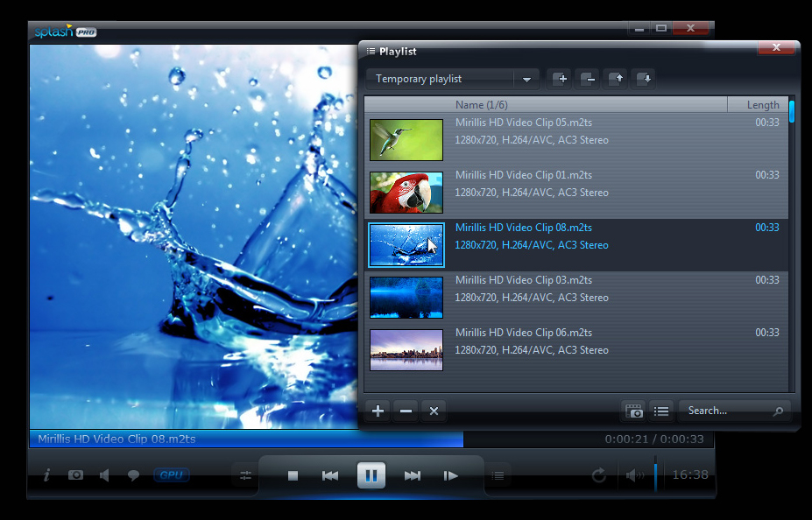This screenshot has height=520, width=812.
Task: Open the Temporary playlist dropdown
Action: pyautogui.click(x=526, y=78)
